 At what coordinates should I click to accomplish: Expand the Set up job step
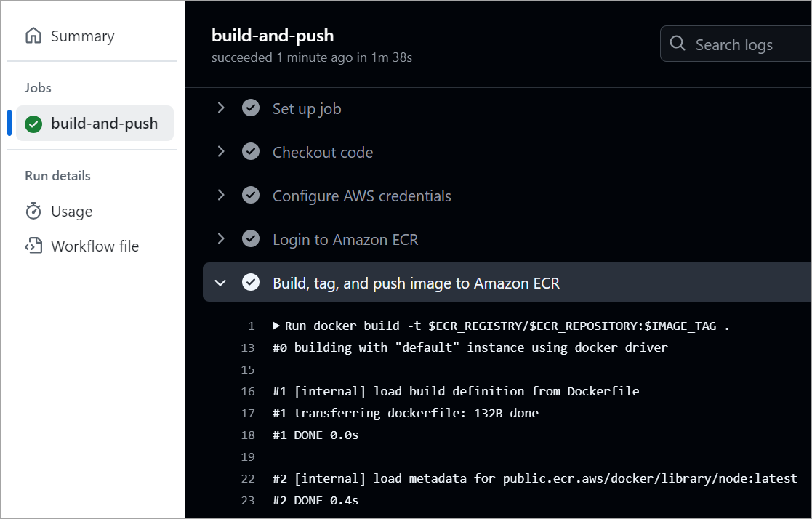click(x=220, y=108)
